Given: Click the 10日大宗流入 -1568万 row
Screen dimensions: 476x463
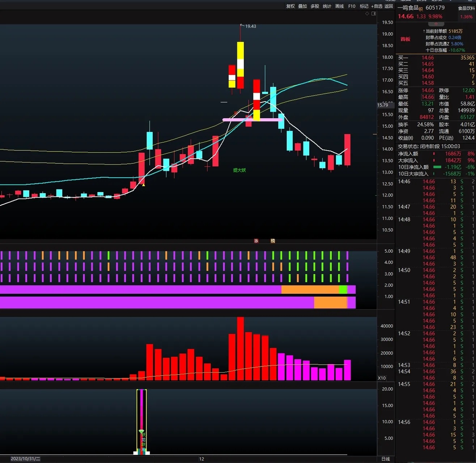Looking at the screenshot, I should point(436,174).
